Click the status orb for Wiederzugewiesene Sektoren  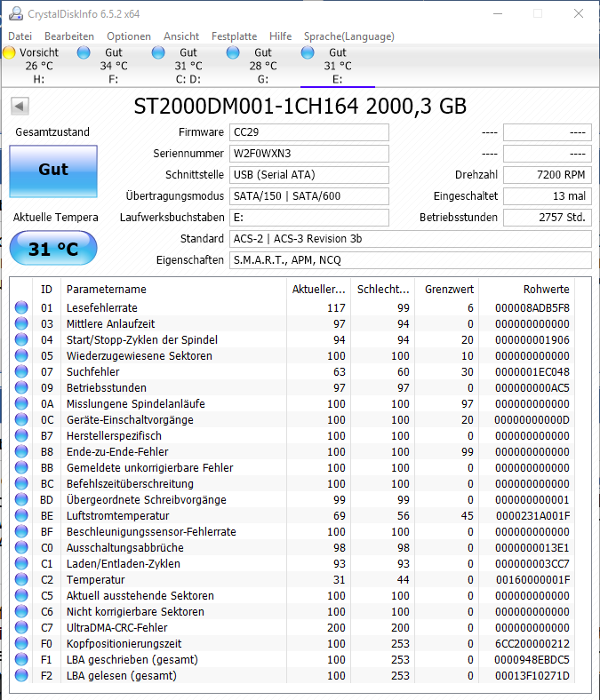click(x=21, y=356)
